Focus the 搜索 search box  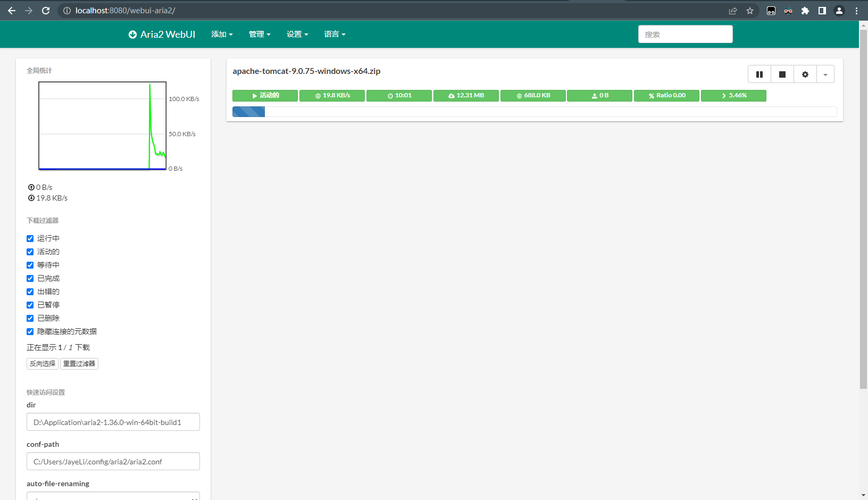pos(685,34)
